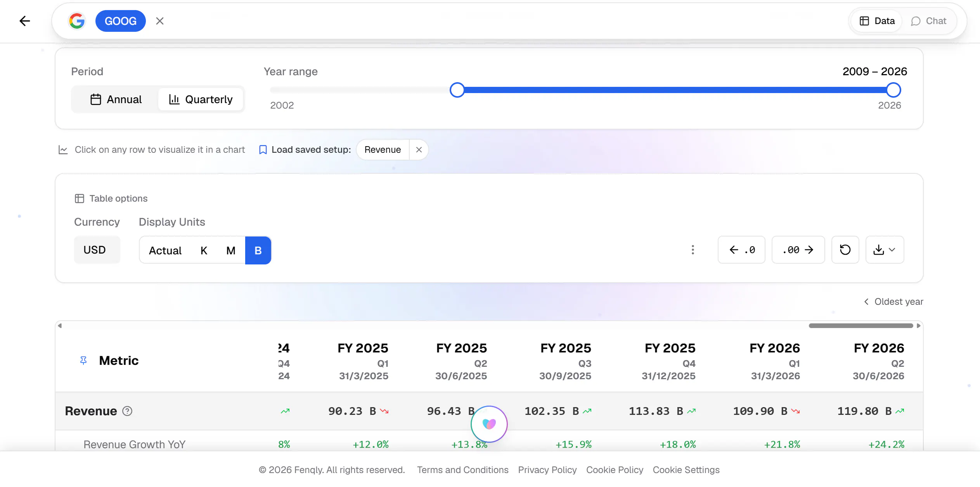The image size is (980, 487).
Task: Click the pin icon beside Metric
Action: (x=83, y=361)
